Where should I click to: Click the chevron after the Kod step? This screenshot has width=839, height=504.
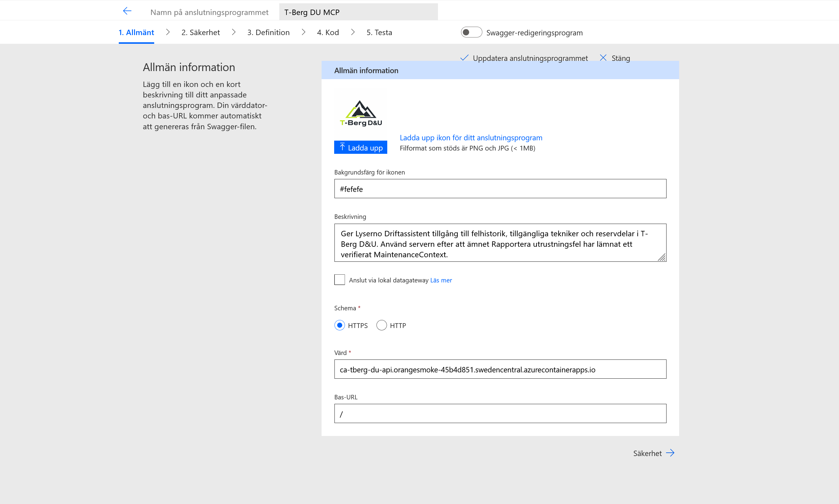pos(353,32)
